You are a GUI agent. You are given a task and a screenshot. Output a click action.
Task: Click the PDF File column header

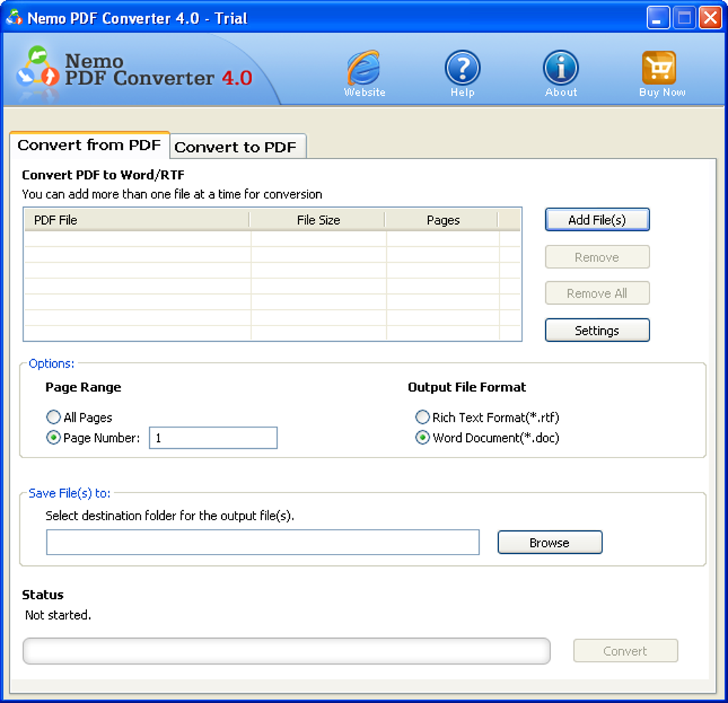coord(136,220)
